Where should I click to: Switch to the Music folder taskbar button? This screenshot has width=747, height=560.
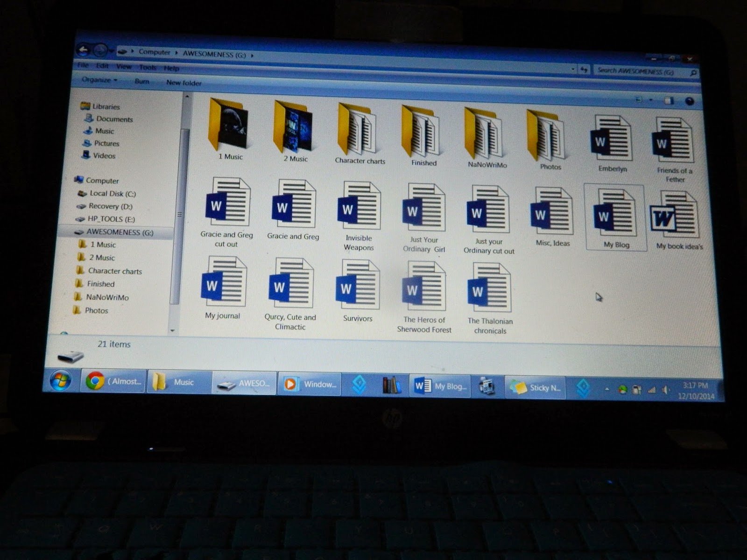[180, 382]
